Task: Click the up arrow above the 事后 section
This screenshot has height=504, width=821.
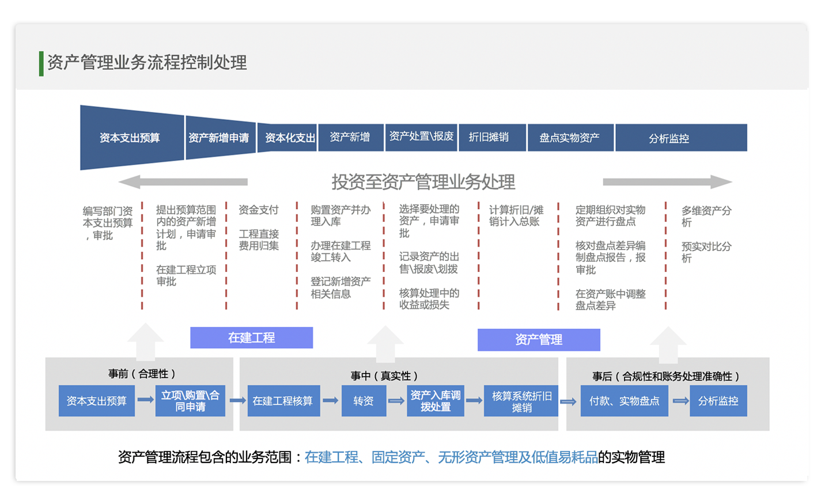Action: 668,344
